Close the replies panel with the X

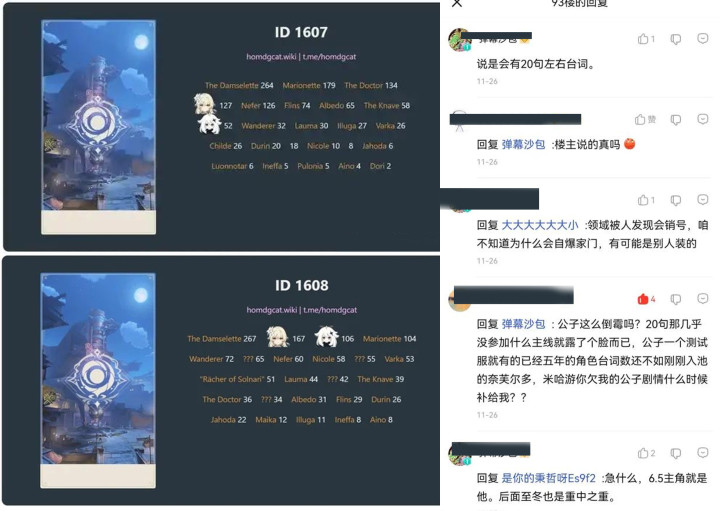pos(456,3)
